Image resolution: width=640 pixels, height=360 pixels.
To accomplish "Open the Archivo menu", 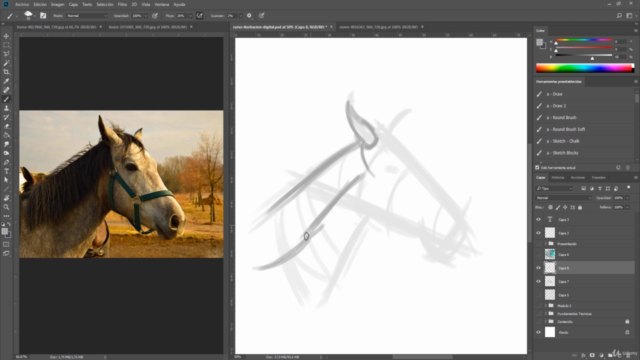I will [x=22, y=4].
